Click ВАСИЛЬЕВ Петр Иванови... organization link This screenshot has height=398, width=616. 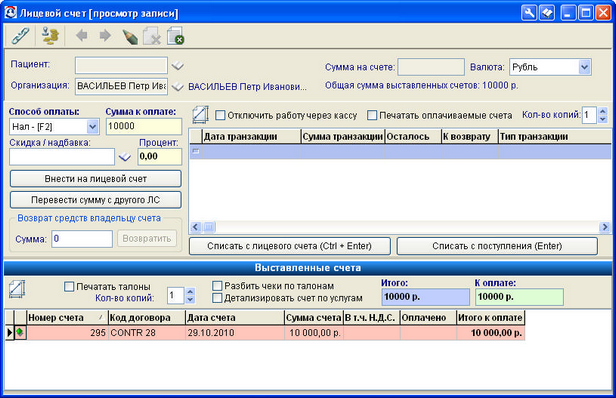coord(247,86)
